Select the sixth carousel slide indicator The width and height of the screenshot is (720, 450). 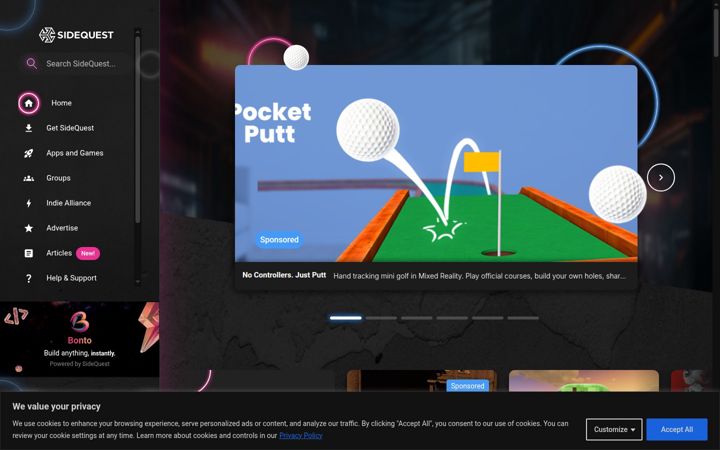point(523,318)
